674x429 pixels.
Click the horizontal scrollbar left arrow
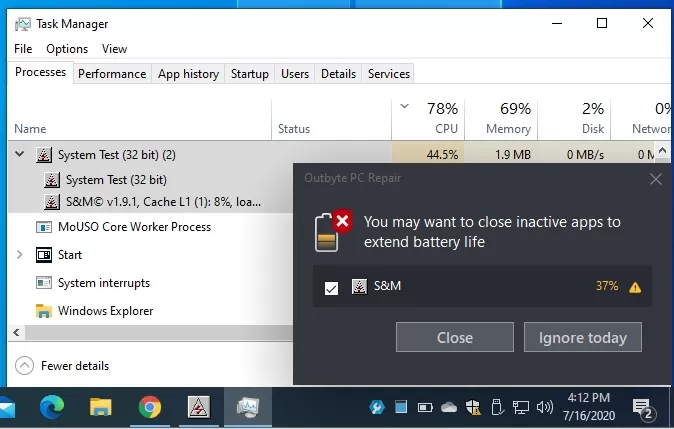[x=16, y=332]
